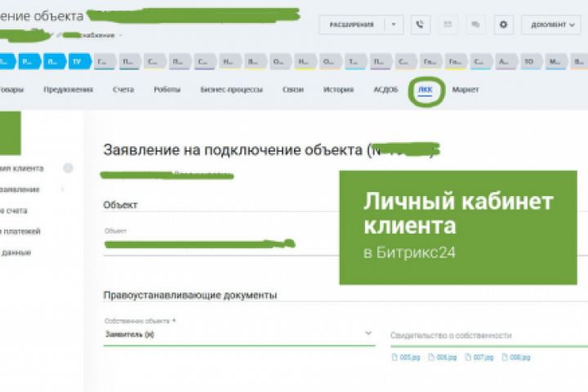Expand the Документ dropdown

(551, 24)
